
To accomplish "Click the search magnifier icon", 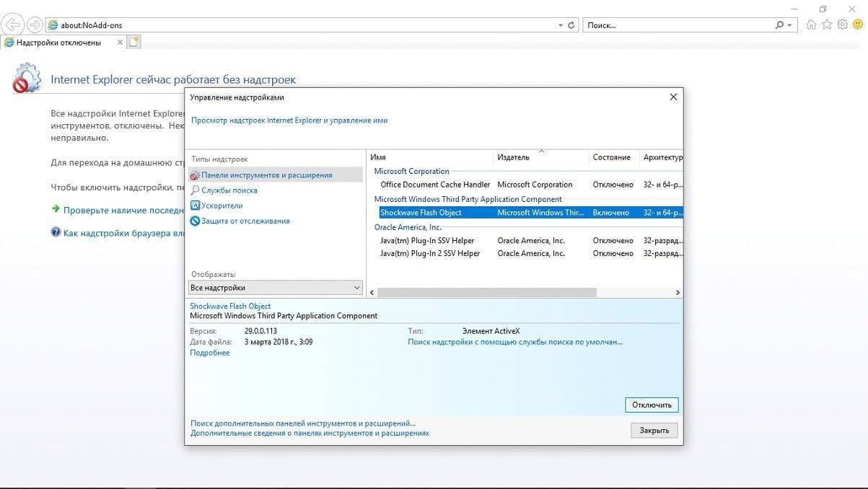I will (x=779, y=25).
